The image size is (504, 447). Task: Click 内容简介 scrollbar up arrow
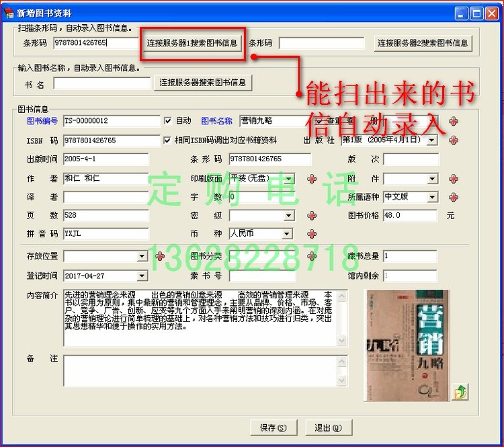342,296
